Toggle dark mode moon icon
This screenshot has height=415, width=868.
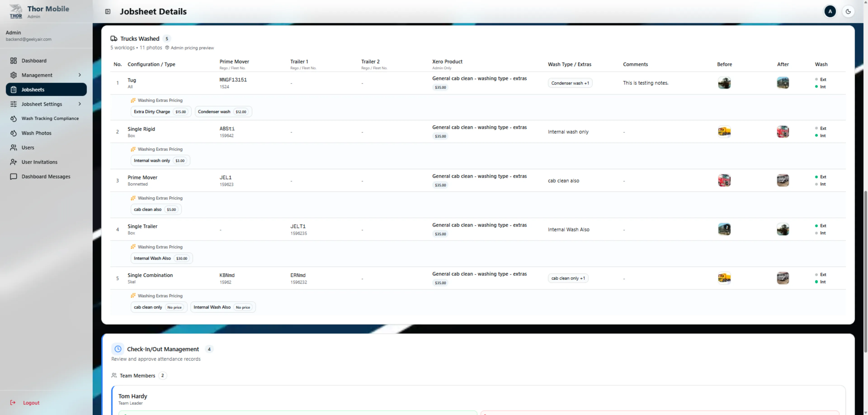coord(848,12)
